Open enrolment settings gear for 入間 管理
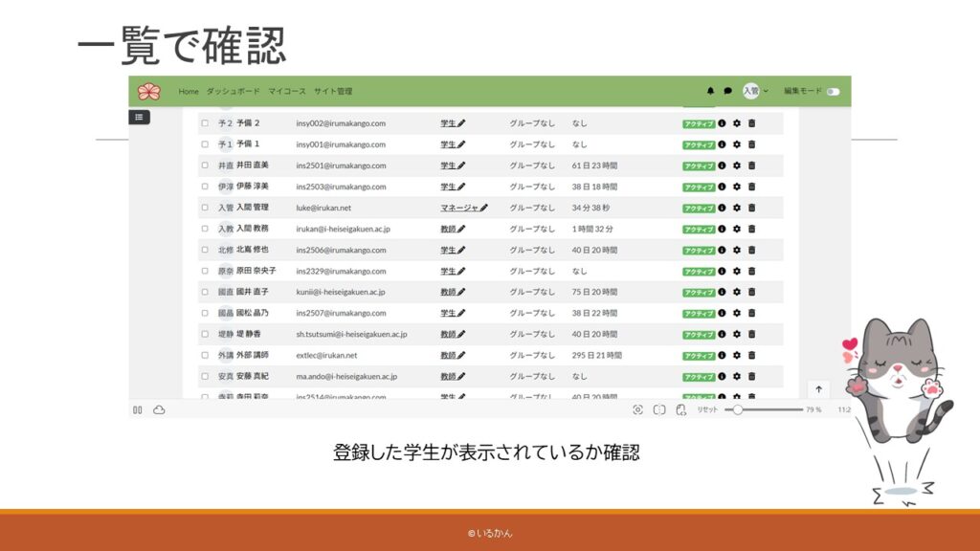The height and width of the screenshot is (551, 980). click(736, 208)
